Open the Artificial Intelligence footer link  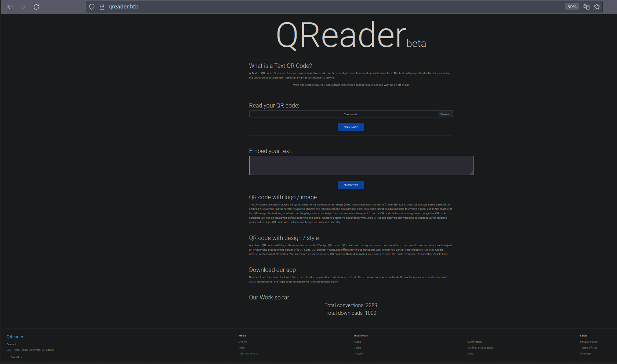point(480,347)
